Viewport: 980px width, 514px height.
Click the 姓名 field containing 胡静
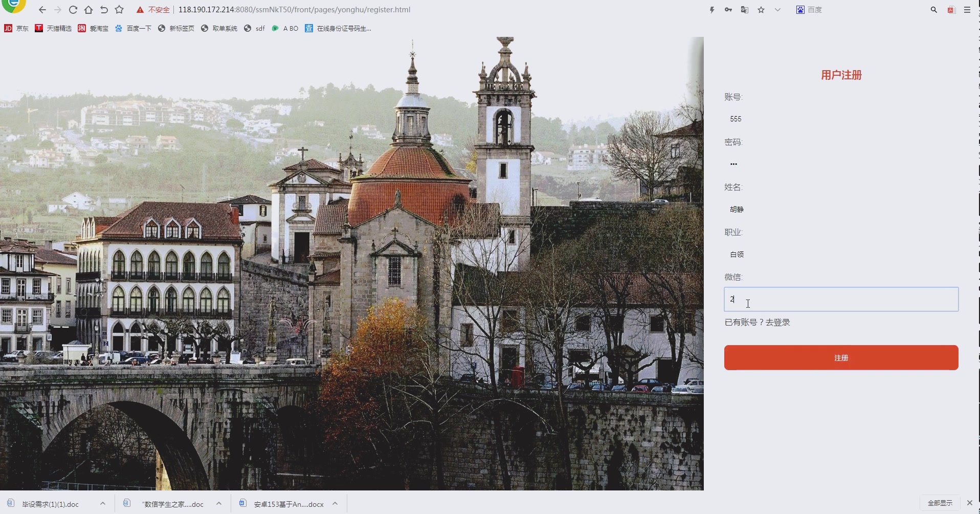click(x=841, y=209)
